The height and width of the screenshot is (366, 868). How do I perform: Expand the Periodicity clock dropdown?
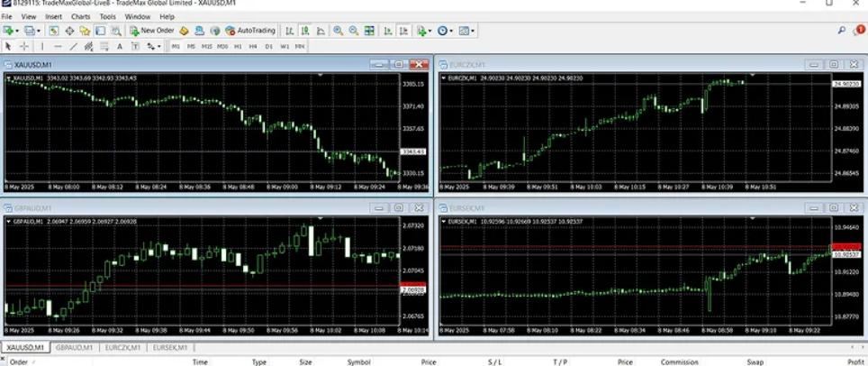(x=446, y=31)
